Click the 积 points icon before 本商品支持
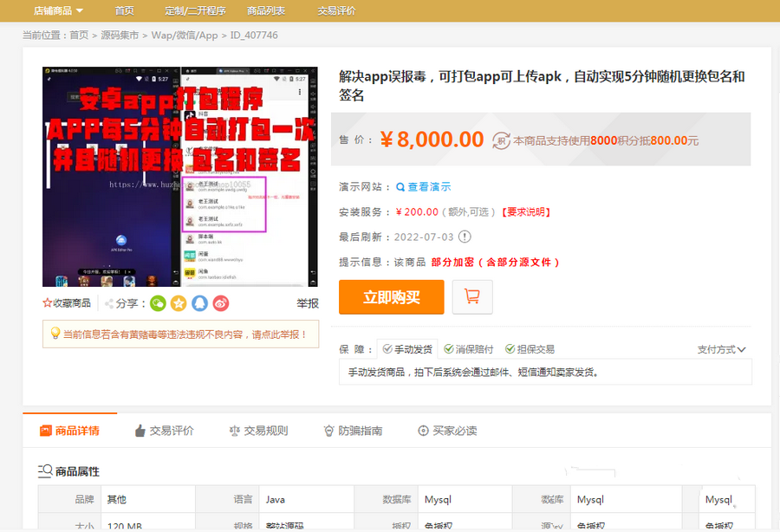 pyautogui.click(x=500, y=140)
